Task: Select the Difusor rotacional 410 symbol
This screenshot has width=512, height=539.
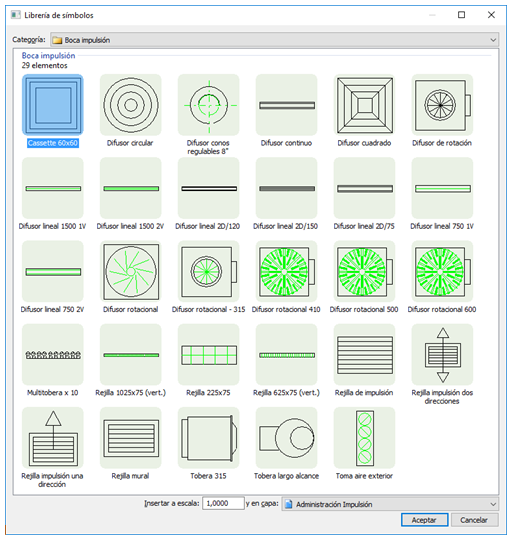Action: click(x=286, y=271)
